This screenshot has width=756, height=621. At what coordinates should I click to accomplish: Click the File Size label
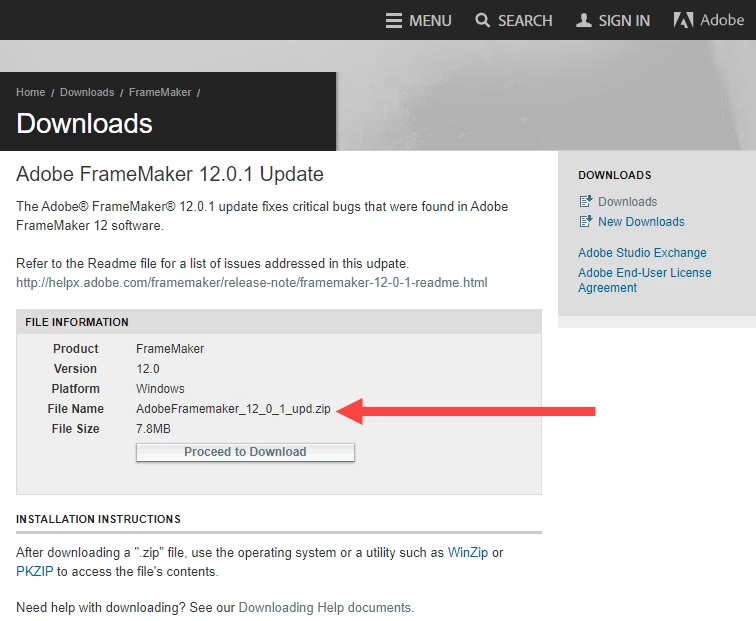[x=76, y=429]
